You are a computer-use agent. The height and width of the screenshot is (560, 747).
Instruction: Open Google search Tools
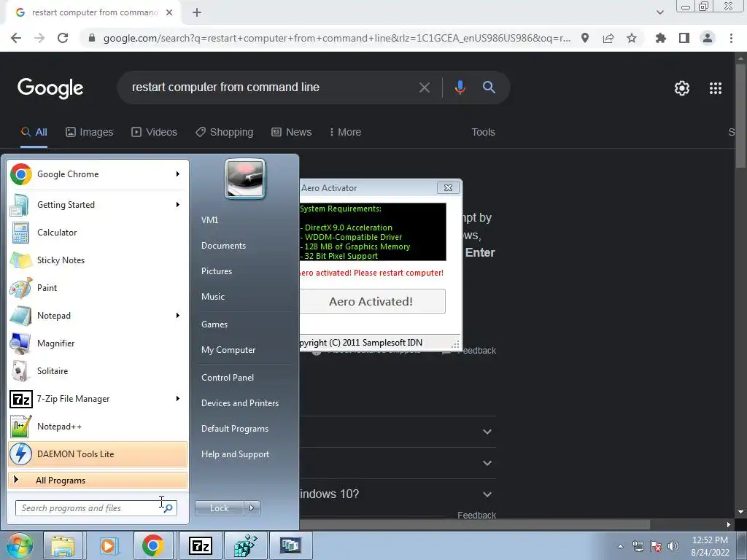(483, 133)
